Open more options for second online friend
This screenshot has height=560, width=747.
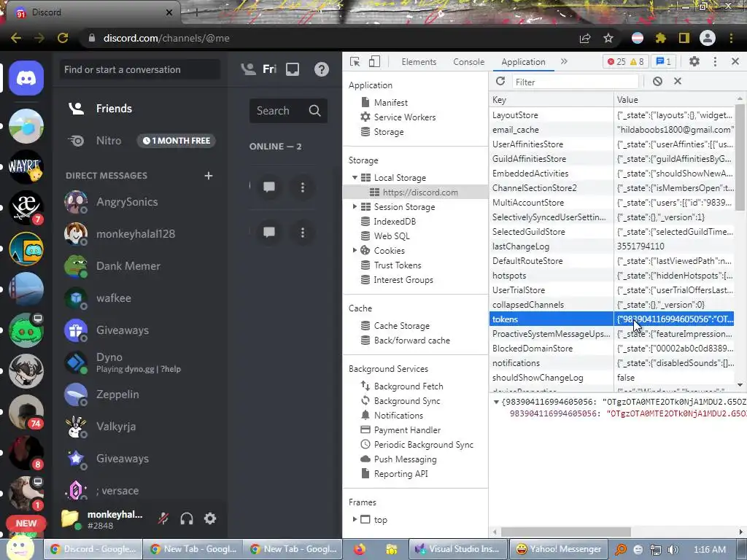click(x=303, y=233)
